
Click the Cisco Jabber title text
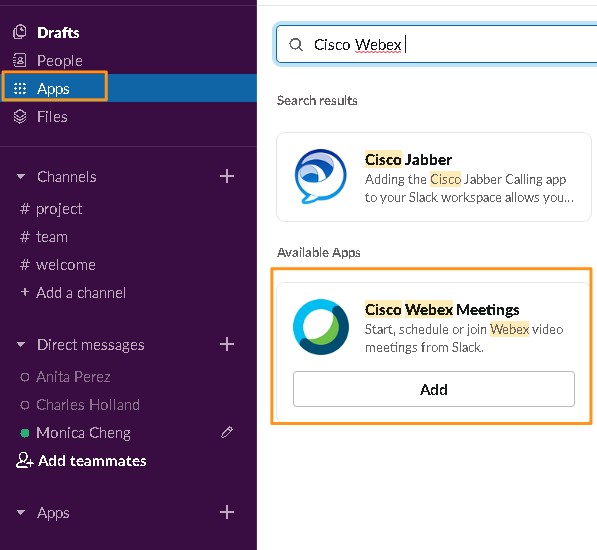click(x=408, y=159)
